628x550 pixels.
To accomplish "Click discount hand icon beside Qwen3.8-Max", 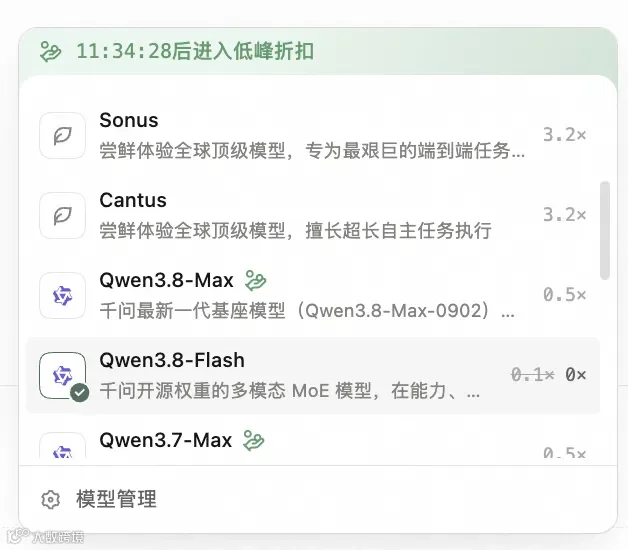I will [x=256, y=280].
